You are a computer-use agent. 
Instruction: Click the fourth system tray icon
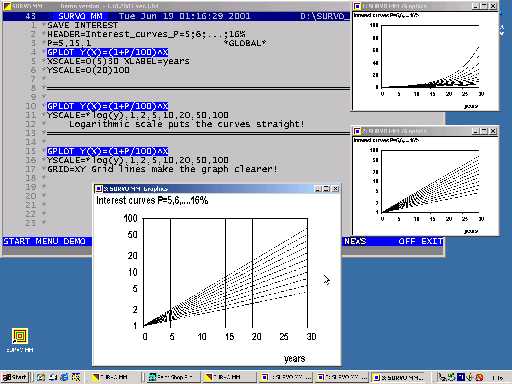click(x=470, y=377)
